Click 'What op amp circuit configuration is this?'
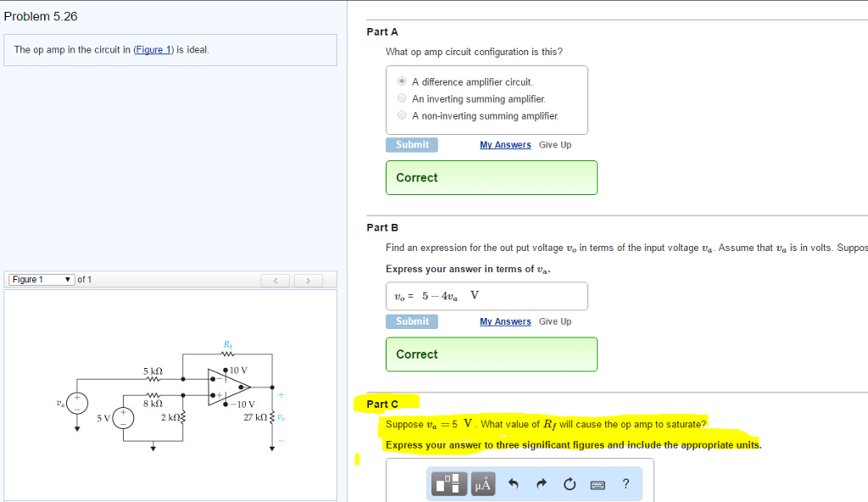Image resolution: width=868 pixels, height=502 pixels. pyautogui.click(x=474, y=52)
